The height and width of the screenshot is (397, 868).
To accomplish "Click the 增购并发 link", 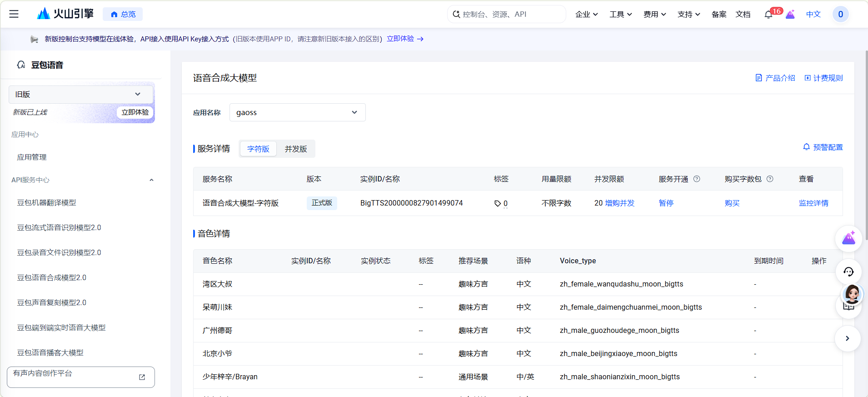I will click(x=620, y=203).
